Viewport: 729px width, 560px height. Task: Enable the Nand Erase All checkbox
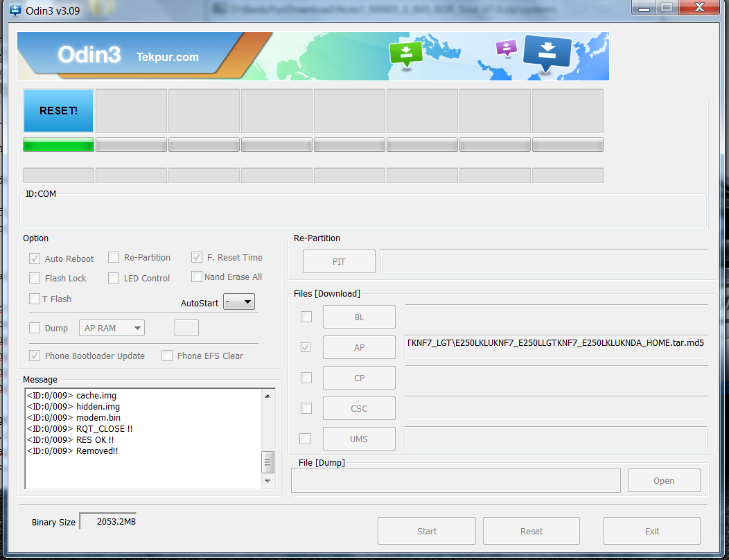point(197,277)
